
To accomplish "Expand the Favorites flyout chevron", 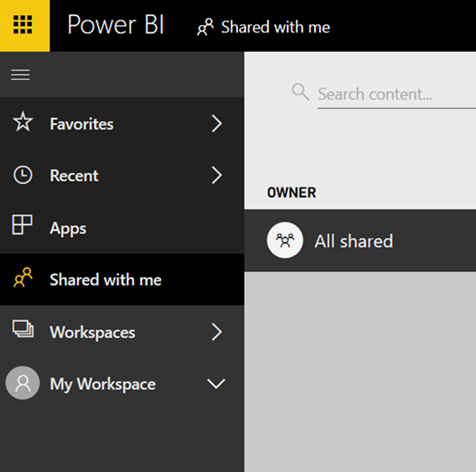I will (x=217, y=124).
